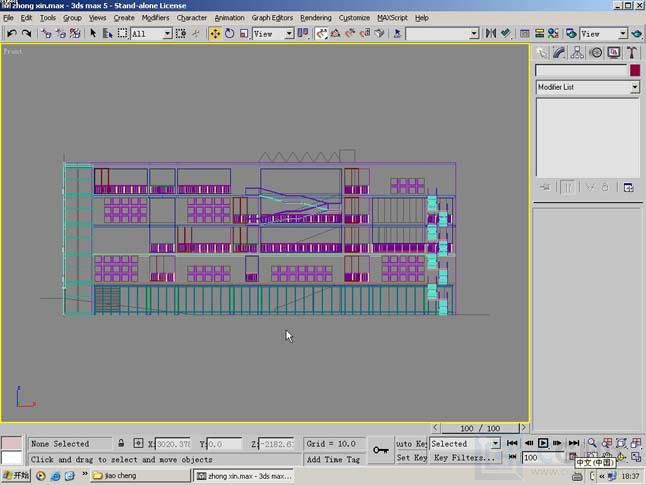Toggle the Set Key mode button
The height and width of the screenshot is (485, 646).
click(411, 457)
